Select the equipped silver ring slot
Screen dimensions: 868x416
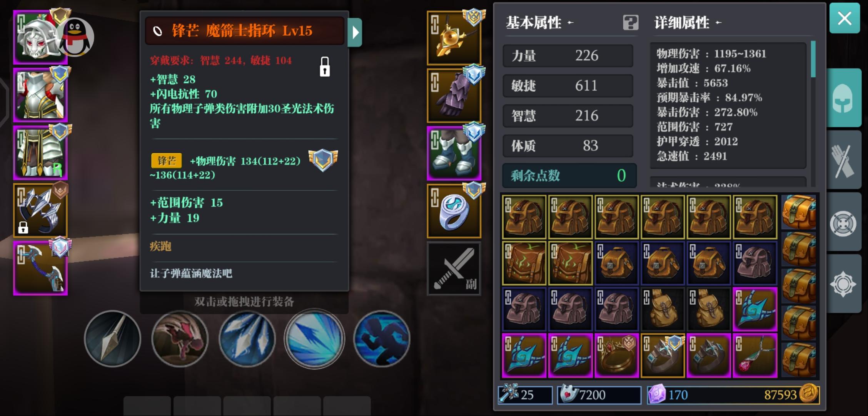[454, 211]
